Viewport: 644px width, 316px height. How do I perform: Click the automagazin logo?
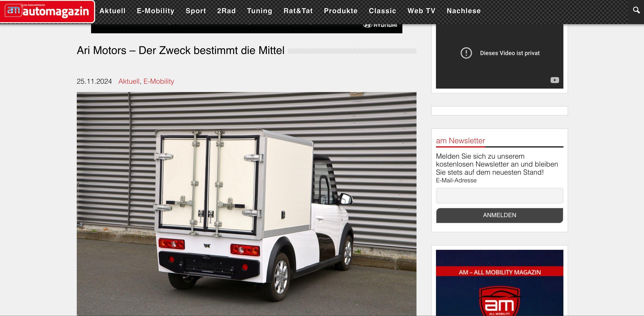click(x=47, y=11)
